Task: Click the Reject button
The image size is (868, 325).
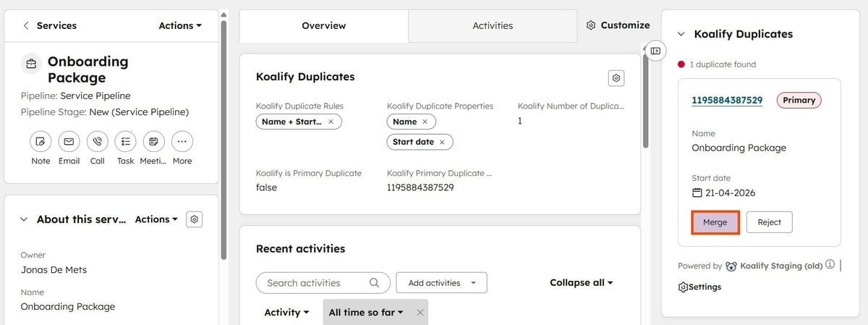Action: coord(769,222)
